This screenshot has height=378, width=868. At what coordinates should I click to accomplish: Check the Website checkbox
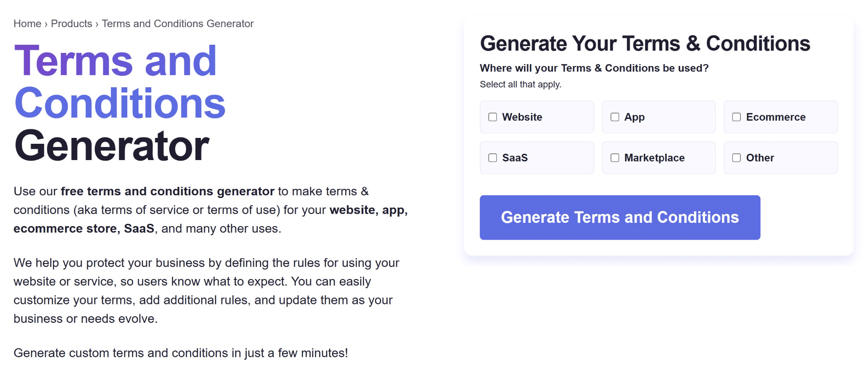[x=493, y=117]
